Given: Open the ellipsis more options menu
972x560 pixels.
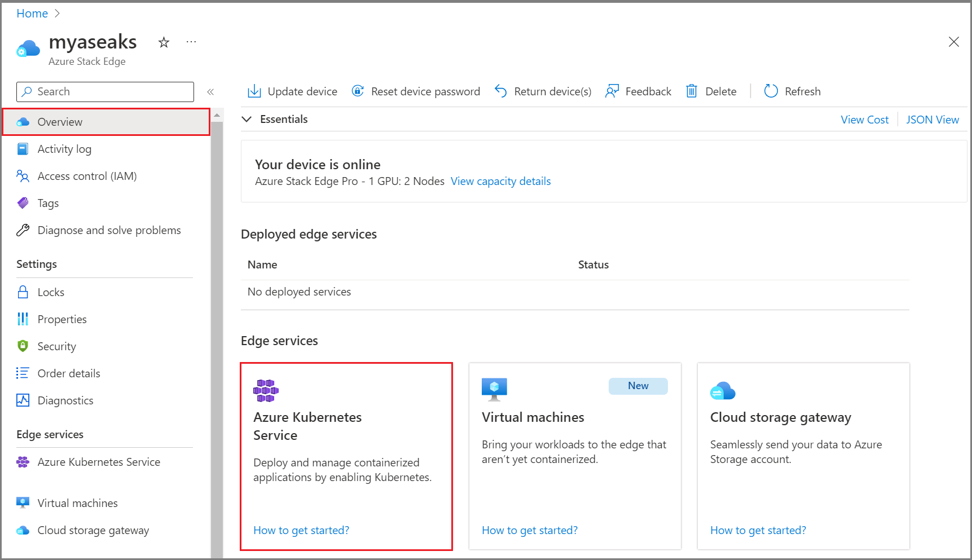Looking at the screenshot, I should (191, 42).
